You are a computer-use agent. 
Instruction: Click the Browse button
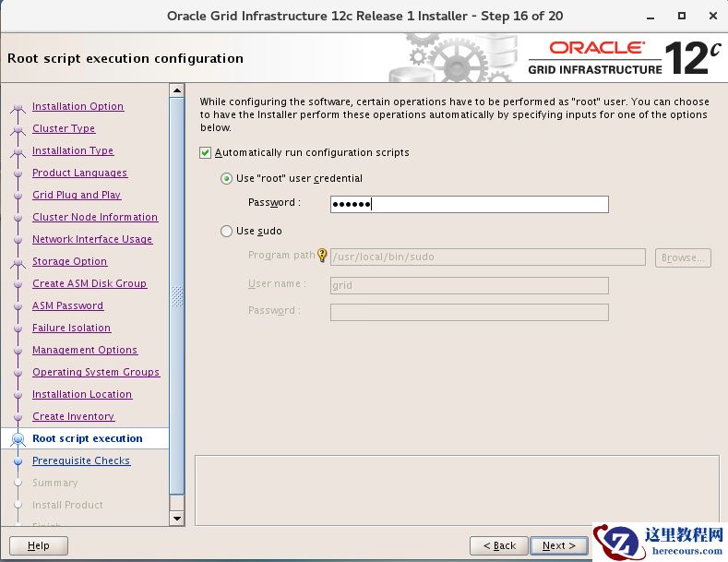[x=683, y=257]
